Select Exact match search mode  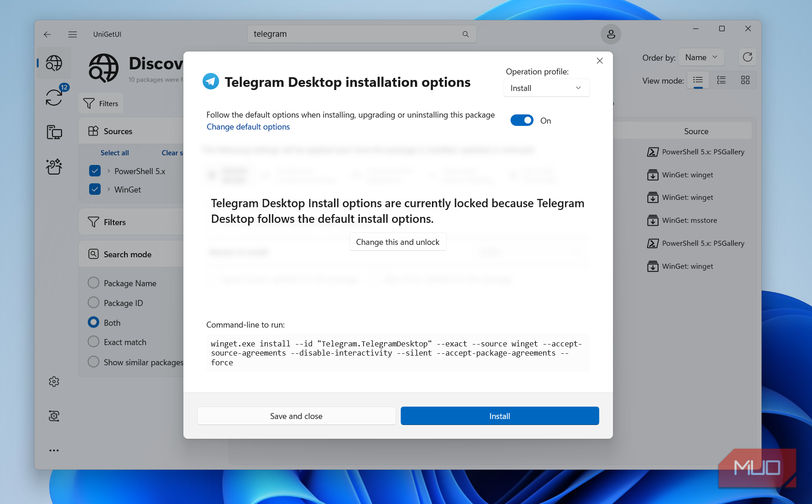(93, 342)
